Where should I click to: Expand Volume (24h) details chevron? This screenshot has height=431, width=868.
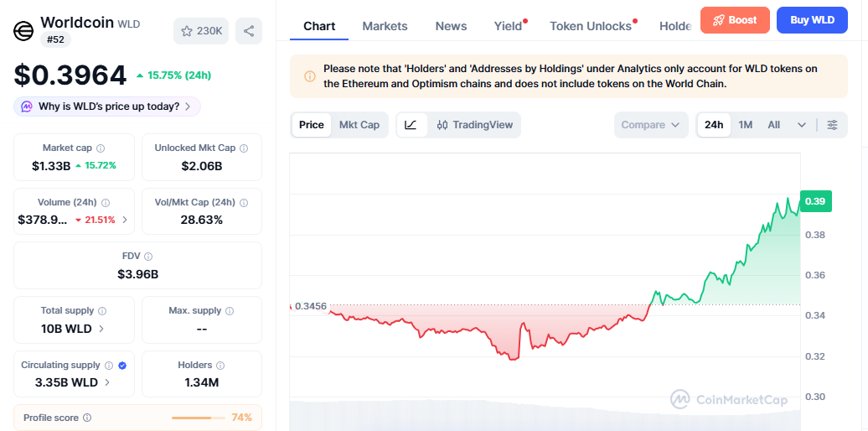point(125,220)
